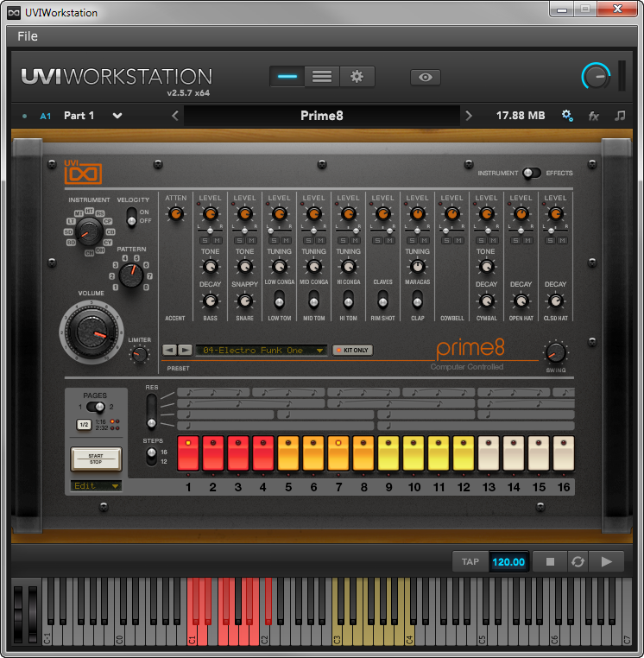Viewport: 644px width, 658px height.
Task: Activate step 13 white pad
Action: (489, 453)
